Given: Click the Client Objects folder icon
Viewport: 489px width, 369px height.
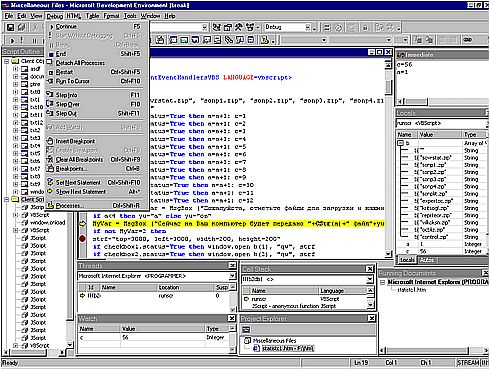Looking at the screenshot, I should pos(15,61).
